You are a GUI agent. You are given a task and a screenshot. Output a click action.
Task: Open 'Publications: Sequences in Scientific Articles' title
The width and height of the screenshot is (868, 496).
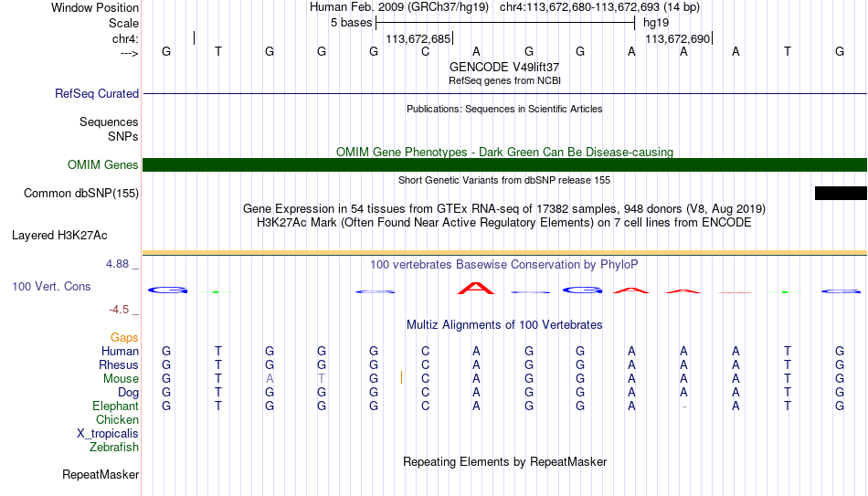tap(504, 109)
